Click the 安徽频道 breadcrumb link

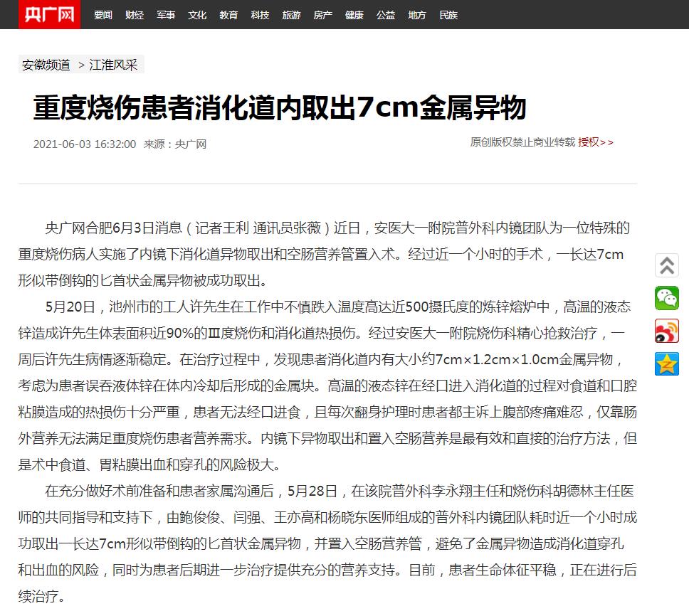(x=46, y=65)
